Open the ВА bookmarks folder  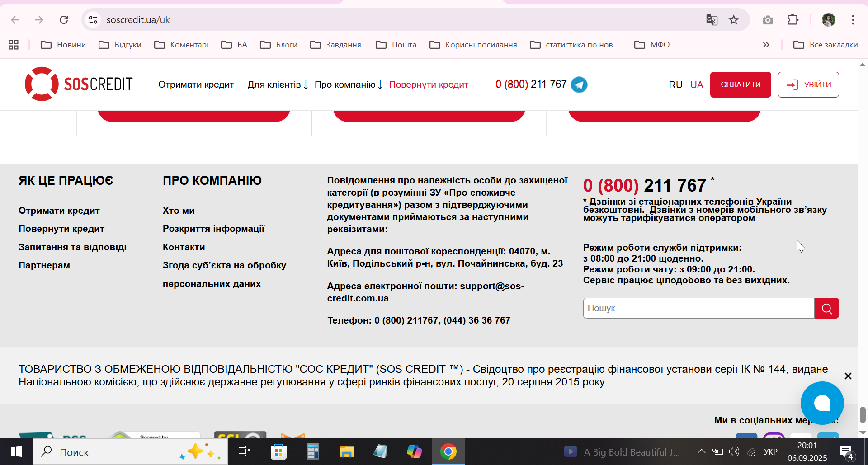click(x=234, y=45)
